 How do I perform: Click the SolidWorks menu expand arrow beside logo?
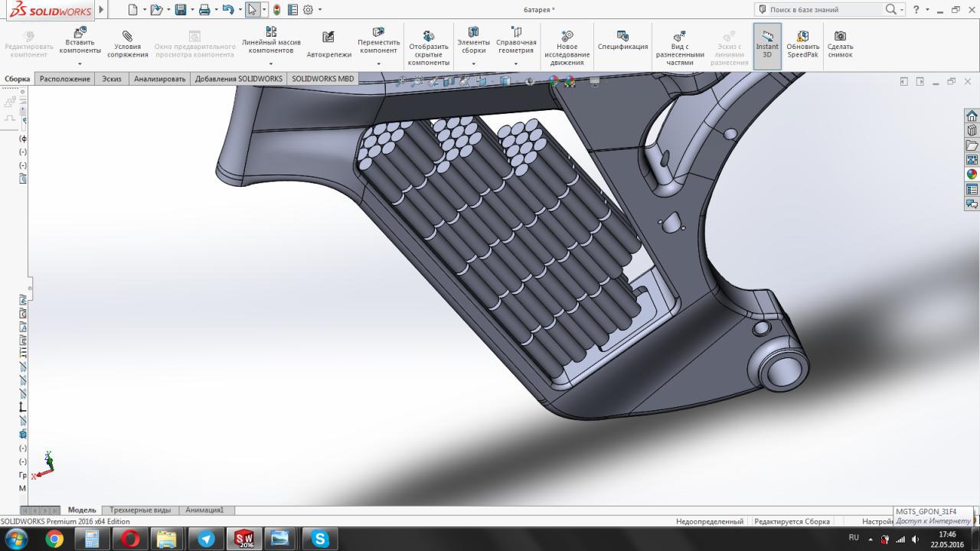(101, 10)
